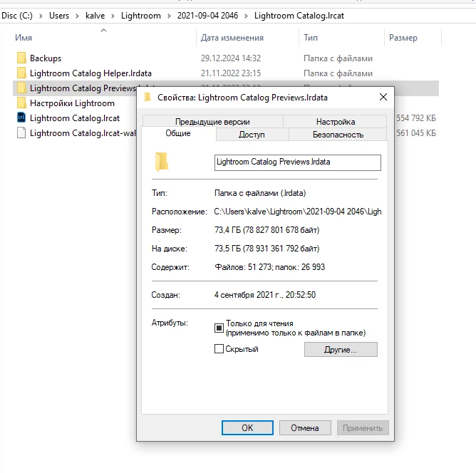Click the sort arrow above the Имя column
The width and height of the screenshot is (476, 473).
click(103, 30)
